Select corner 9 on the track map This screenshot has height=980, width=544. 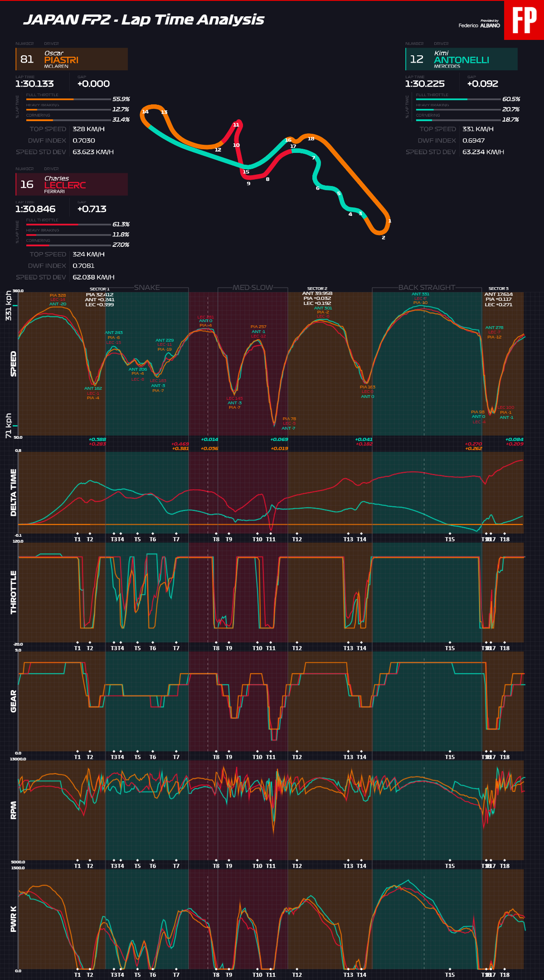248,183
